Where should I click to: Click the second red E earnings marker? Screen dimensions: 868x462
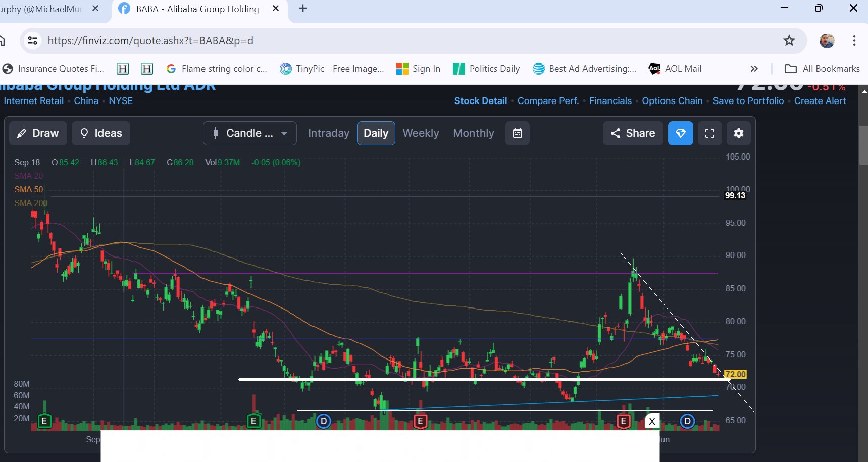[624, 421]
